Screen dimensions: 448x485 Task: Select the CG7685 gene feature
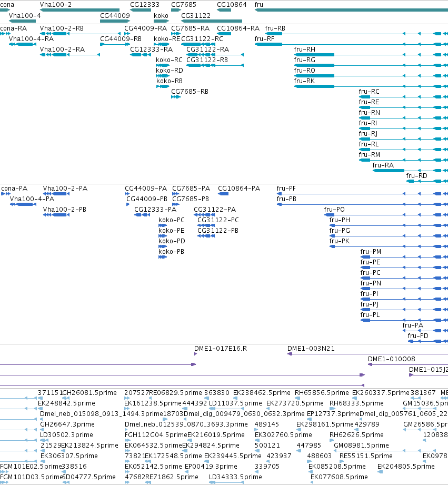(x=176, y=10)
